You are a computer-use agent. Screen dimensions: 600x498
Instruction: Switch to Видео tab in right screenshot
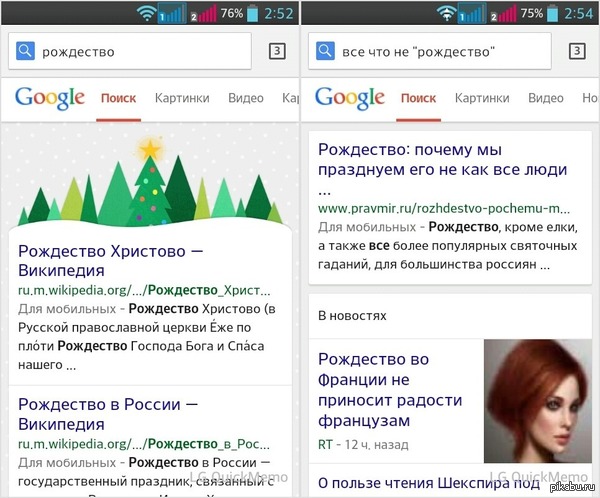[546, 98]
